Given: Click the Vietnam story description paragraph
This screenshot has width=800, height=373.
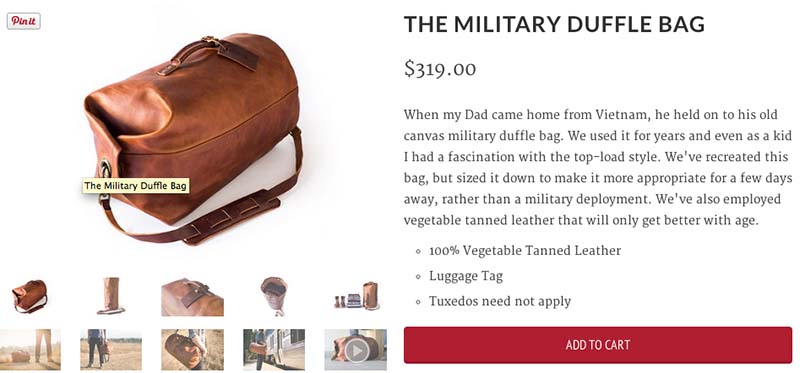Looking at the screenshot, I should pos(597,167).
